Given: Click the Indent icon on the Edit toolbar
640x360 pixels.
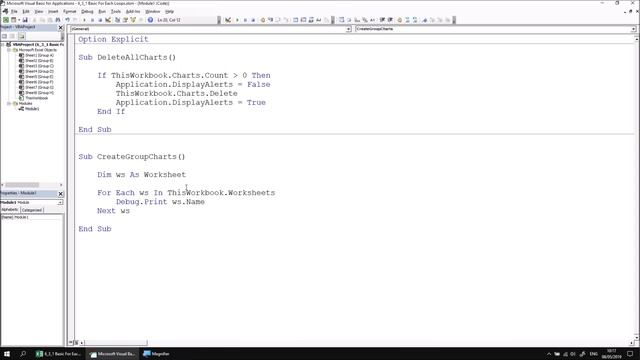Looking at the screenshot, I should (x=382, y=20).
